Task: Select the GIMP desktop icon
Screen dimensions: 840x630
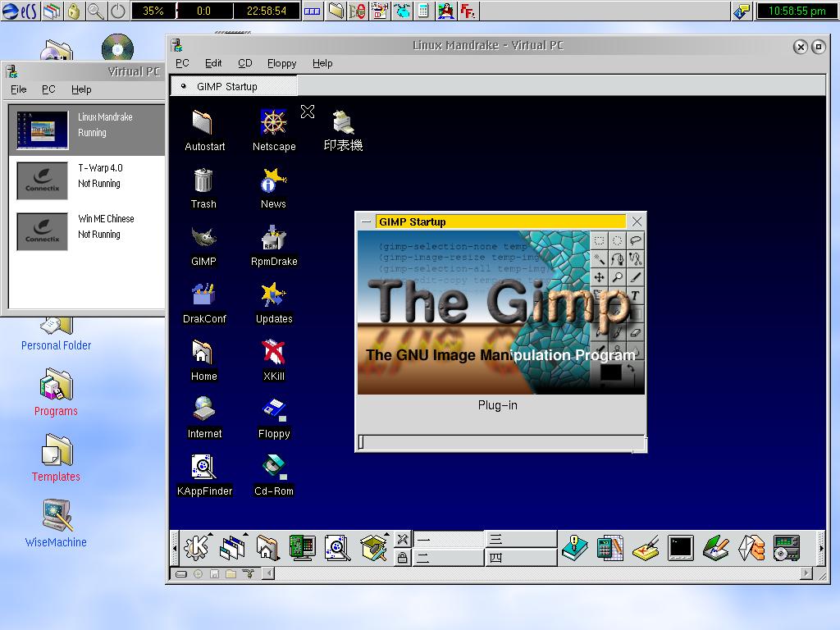Action: (203, 246)
